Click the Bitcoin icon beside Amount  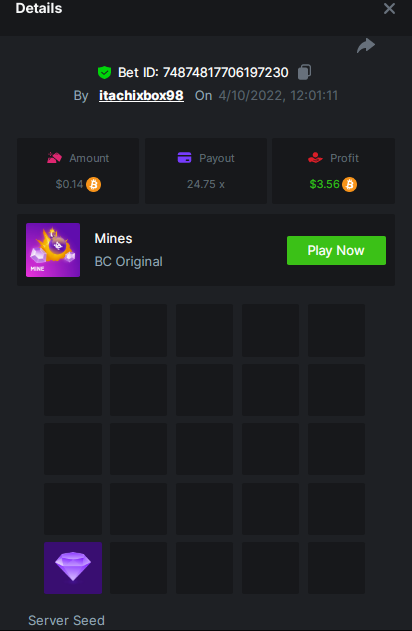point(93,184)
